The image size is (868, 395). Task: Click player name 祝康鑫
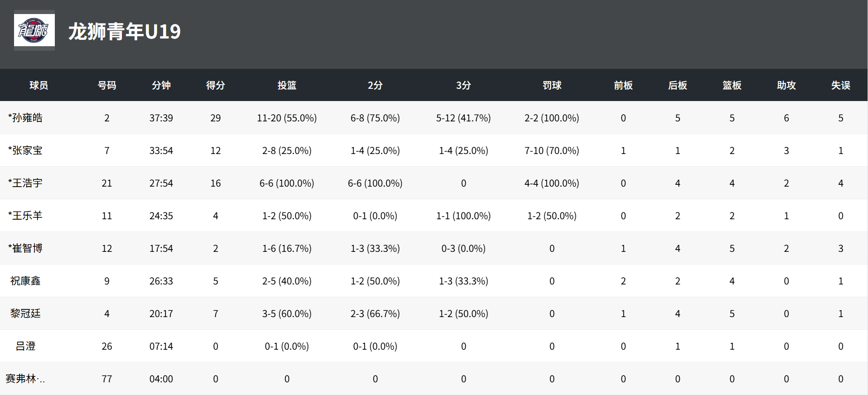pos(25,281)
